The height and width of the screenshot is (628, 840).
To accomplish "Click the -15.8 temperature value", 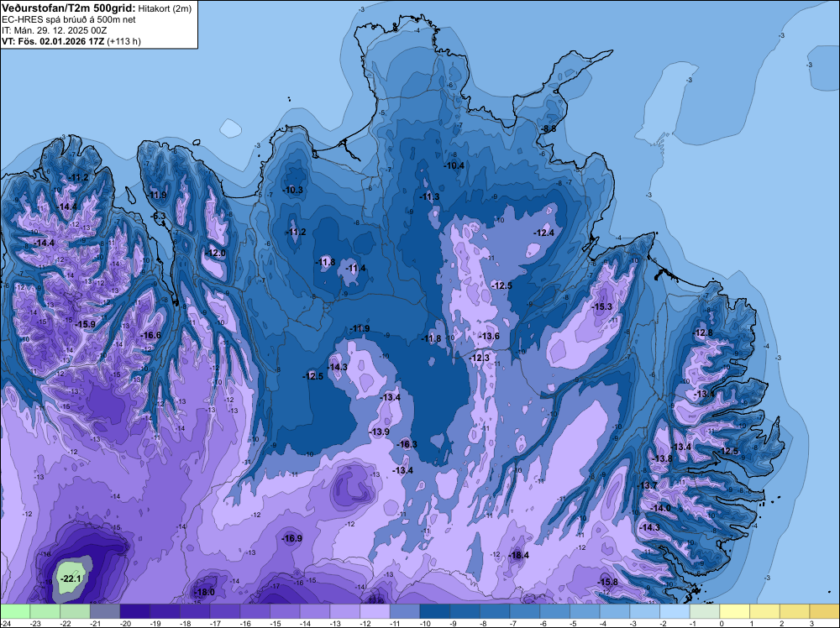I will (x=608, y=582).
